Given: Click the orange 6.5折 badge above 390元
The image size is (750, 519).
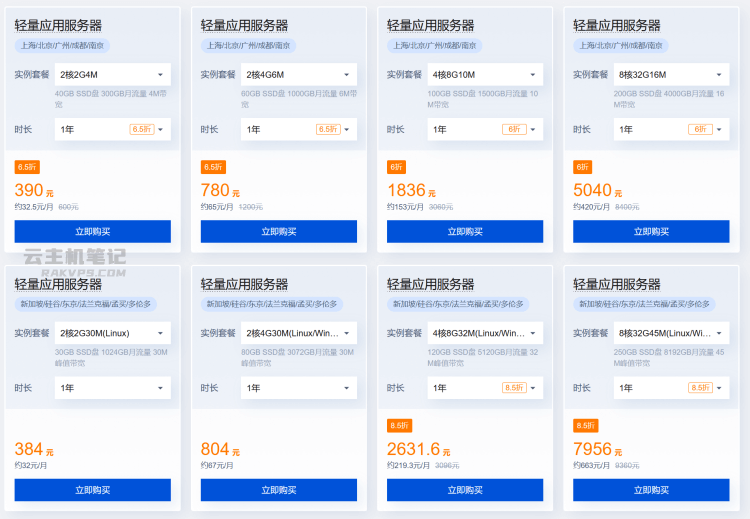Looking at the screenshot, I should [27, 167].
